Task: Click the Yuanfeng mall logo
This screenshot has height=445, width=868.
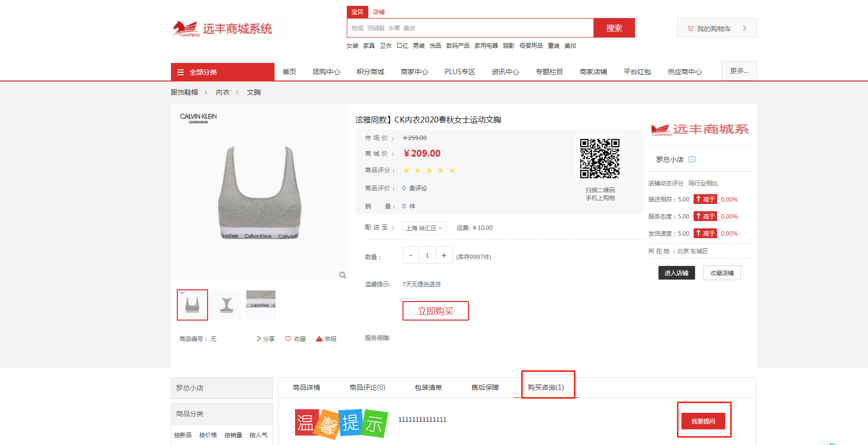Action: click(x=222, y=29)
